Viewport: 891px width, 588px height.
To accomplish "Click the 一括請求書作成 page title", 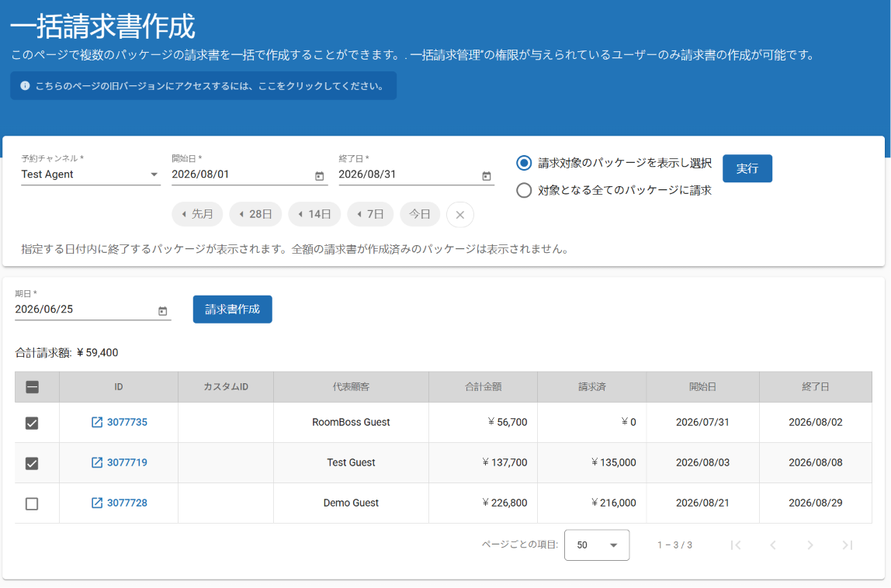I will (x=103, y=26).
